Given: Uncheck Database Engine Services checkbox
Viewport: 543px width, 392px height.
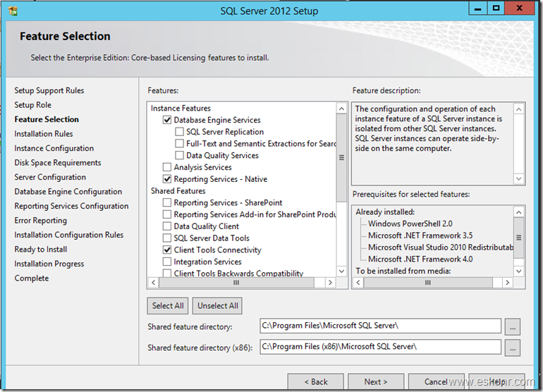Looking at the screenshot, I should point(167,120).
